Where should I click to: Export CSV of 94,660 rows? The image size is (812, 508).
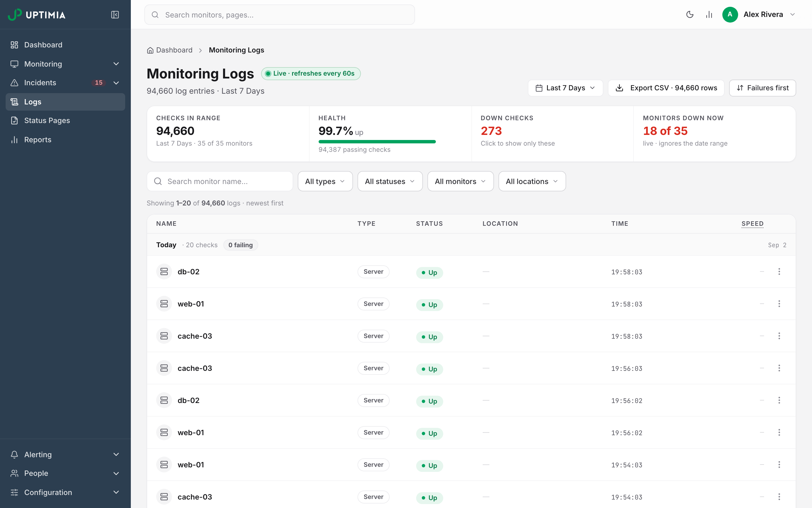(666, 88)
